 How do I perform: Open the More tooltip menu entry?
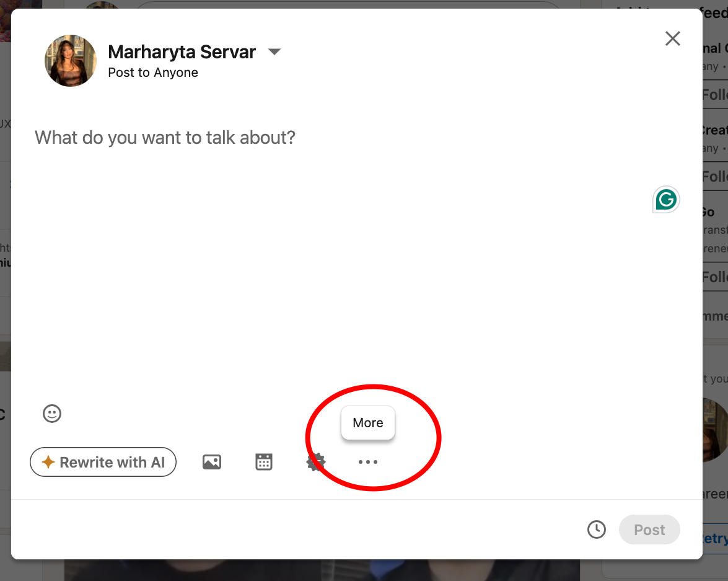pyautogui.click(x=367, y=422)
